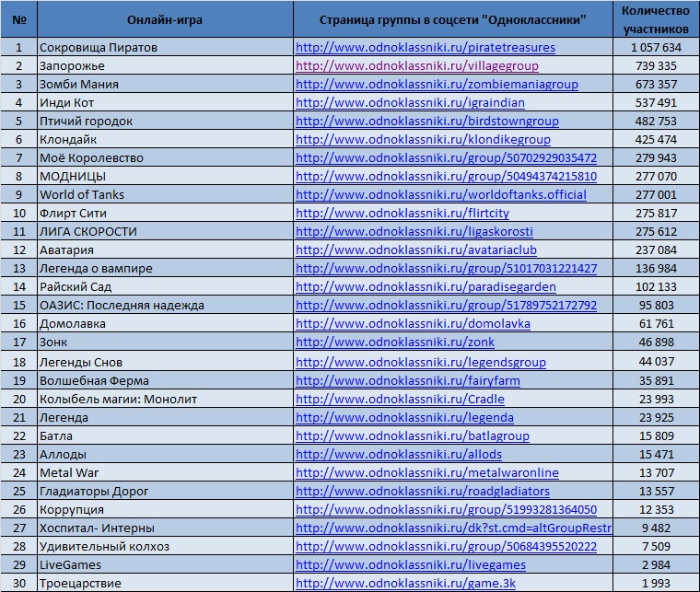Click the cell 'Удивительный колхоз'
This screenshot has width=700, height=592.
pyautogui.click(x=165, y=547)
